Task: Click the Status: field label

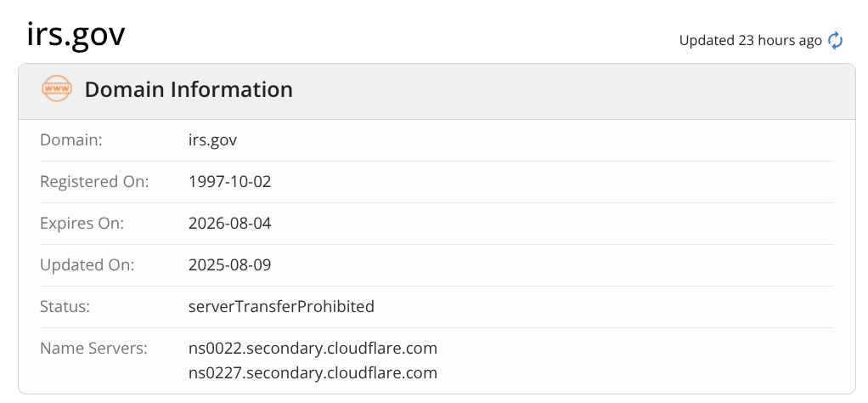Action: click(65, 306)
